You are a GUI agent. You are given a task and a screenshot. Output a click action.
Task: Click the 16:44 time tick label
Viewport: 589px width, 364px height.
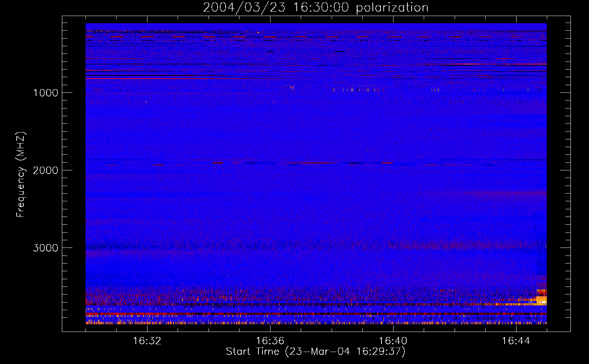click(x=516, y=341)
